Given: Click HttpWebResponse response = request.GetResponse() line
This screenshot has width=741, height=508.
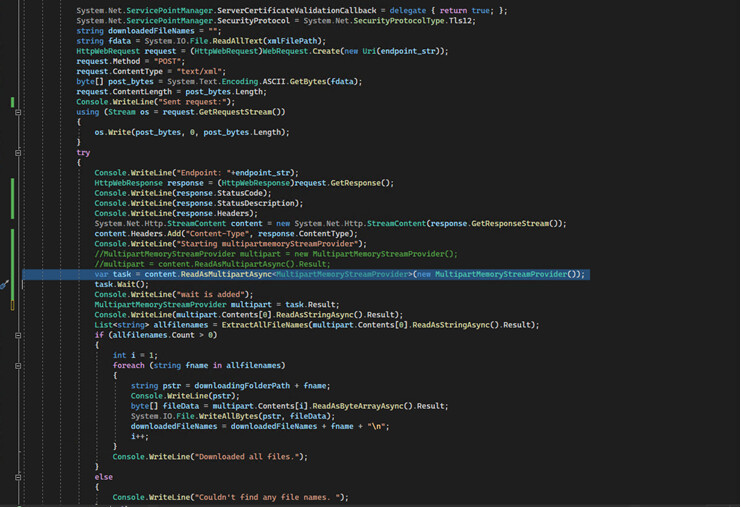Looking at the screenshot, I should (x=244, y=183).
